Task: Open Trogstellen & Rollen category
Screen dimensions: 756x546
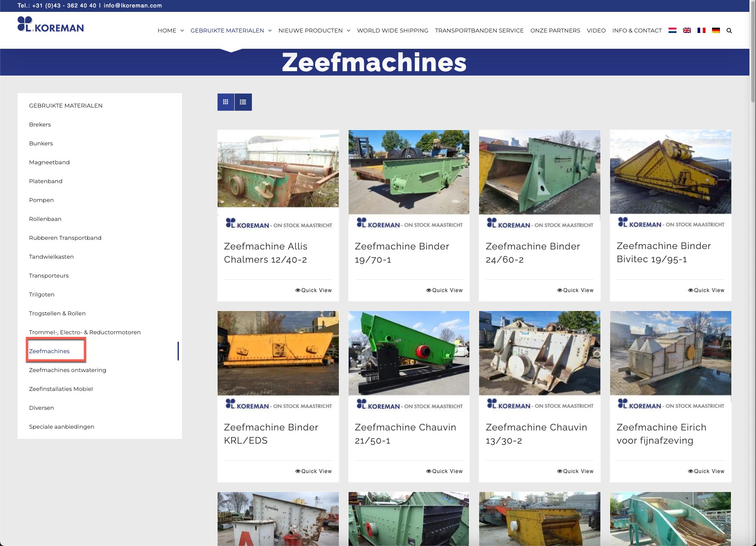Action: click(57, 313)
